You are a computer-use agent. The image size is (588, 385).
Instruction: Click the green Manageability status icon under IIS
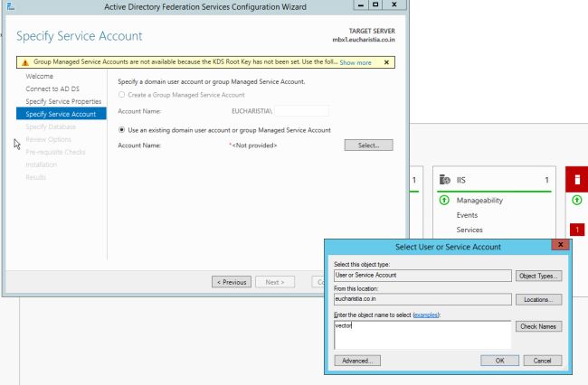pyautogui.click(x=444, y=201)
